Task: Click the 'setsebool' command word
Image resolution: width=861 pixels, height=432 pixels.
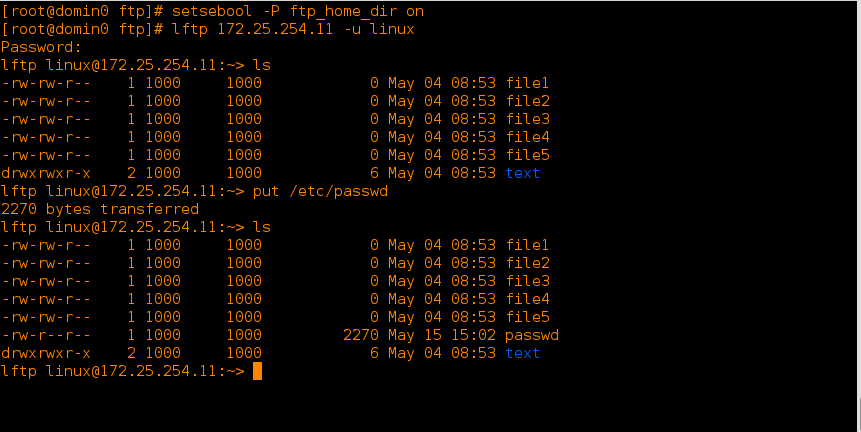Action: coord(212,11)
